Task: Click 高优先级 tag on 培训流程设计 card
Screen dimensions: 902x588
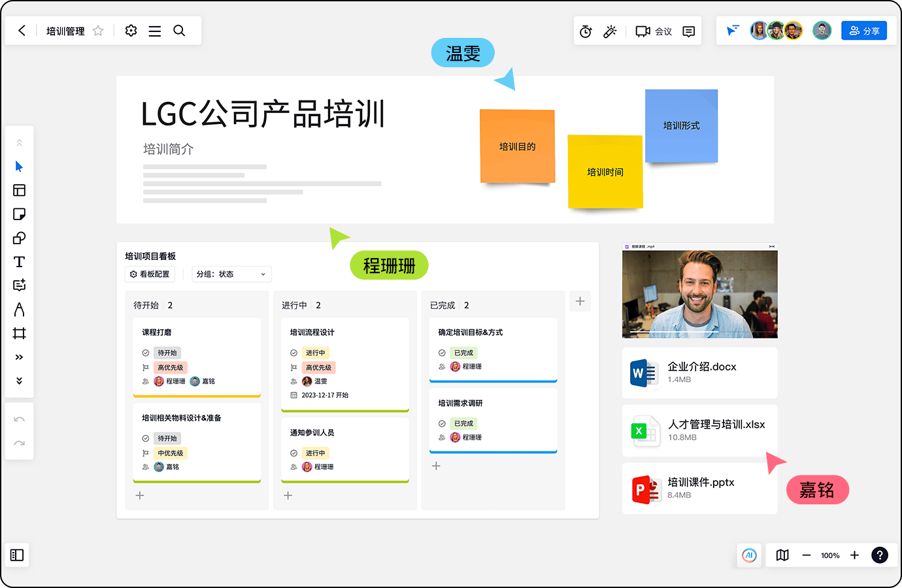Action: (x=318, y=368)
